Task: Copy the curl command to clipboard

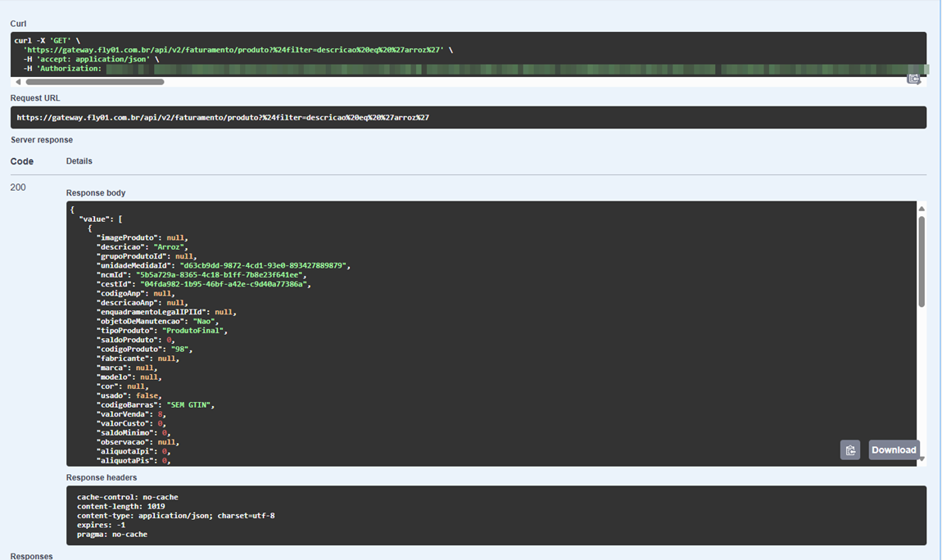Action: click(914, 79)
